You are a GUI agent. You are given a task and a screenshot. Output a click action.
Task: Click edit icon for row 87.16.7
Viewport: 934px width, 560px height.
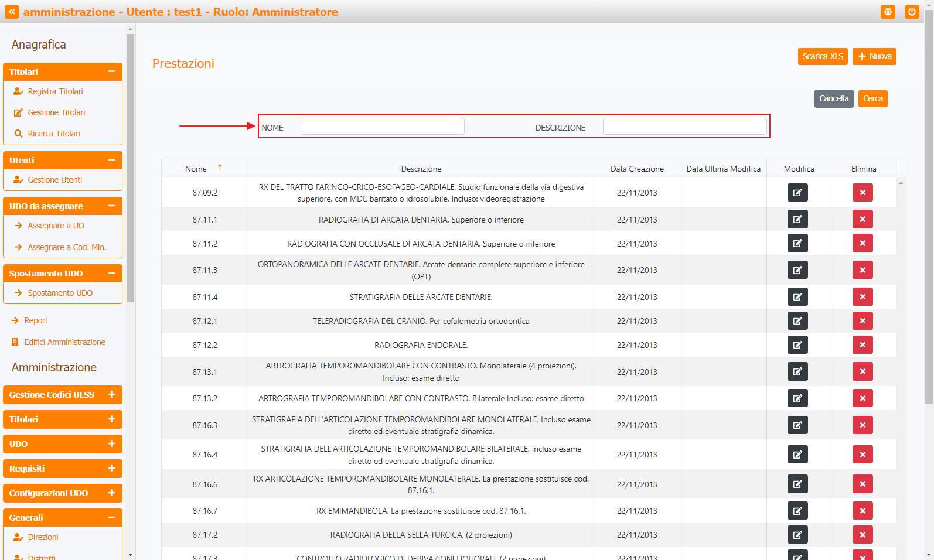(797, 511)
